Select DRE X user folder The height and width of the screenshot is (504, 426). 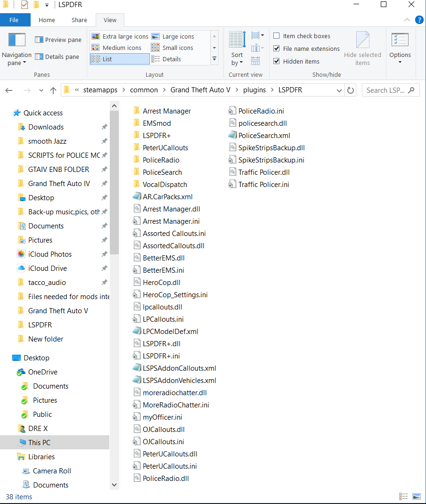pos(38,429)
